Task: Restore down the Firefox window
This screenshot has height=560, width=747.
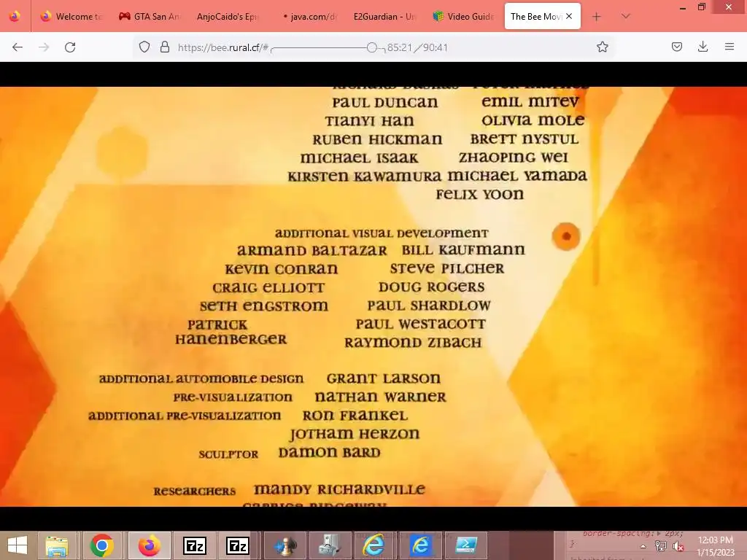Action: tap(702, 7)
